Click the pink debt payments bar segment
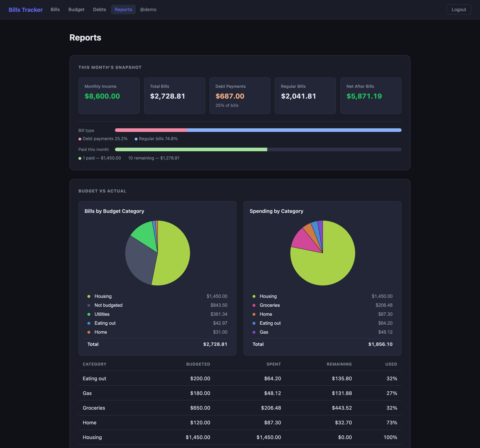The width and height of the screenshot is (480, 448). (x=151, y=130)
